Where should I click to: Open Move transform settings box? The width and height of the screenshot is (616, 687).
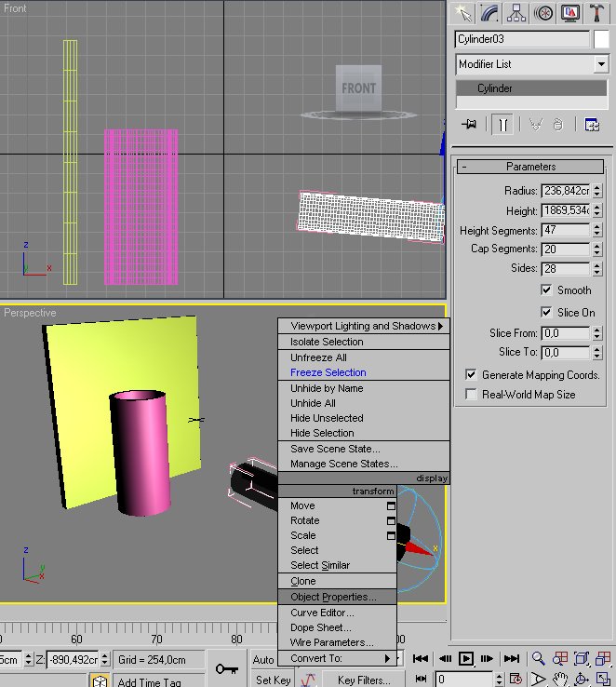tap(391, 506)
